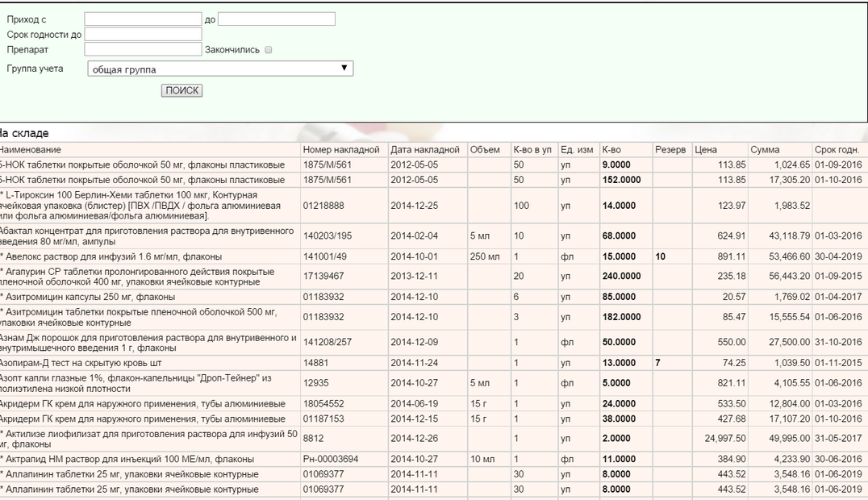Select the Агапурин СР таблетки product name
This screenshot has width=868, height=500.
pyautogui.click(x=137, y=277)
